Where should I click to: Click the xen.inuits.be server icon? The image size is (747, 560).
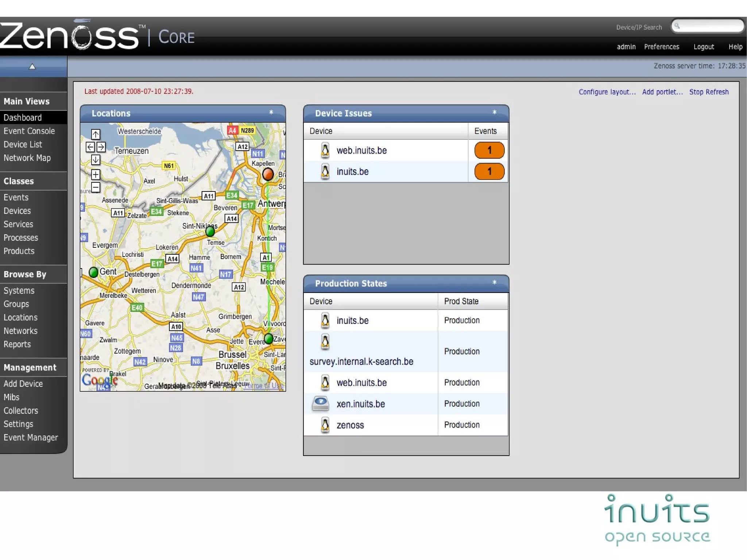click(321, 403)
